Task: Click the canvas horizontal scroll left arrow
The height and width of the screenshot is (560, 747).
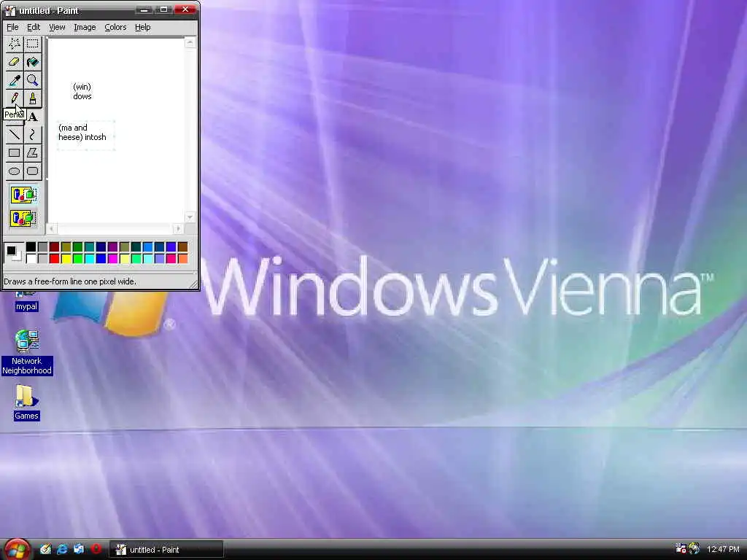Action: 52,228
